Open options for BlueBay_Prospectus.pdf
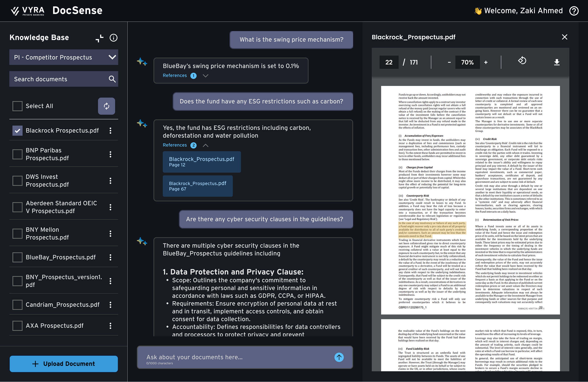This screenshot has width=588, height=382. coord(110,258)
